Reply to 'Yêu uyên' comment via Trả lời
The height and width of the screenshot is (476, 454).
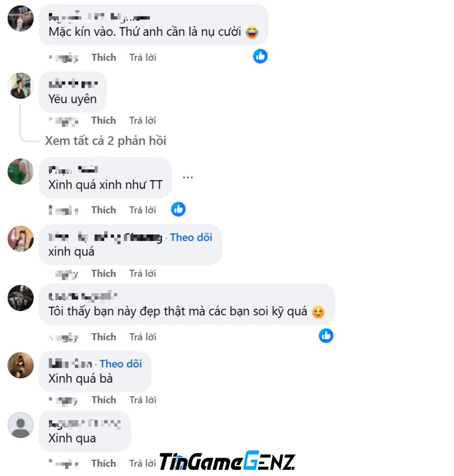click(x=142, y=121)
